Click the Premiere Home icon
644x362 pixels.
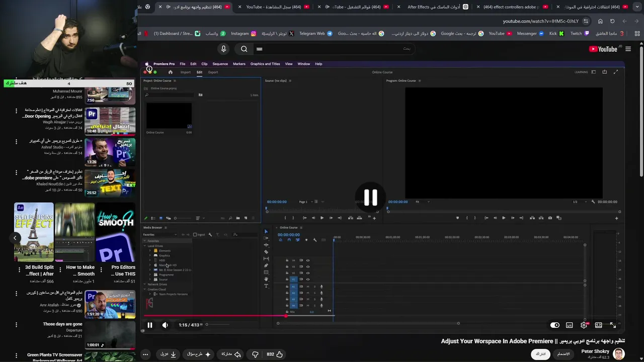click(x=170, y=72)
